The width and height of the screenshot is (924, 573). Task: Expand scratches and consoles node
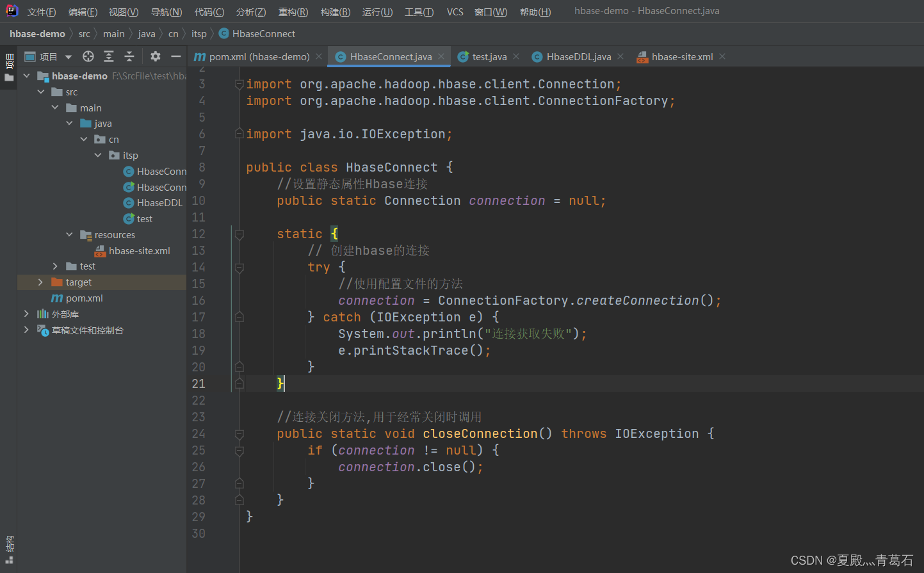tap(27, 330)
